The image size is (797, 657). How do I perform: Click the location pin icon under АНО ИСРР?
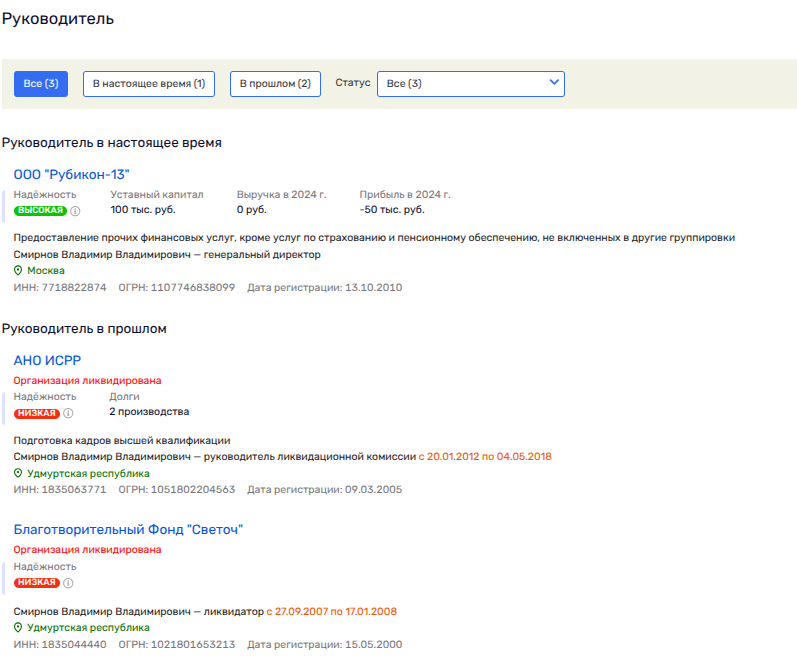click(18, 473)
